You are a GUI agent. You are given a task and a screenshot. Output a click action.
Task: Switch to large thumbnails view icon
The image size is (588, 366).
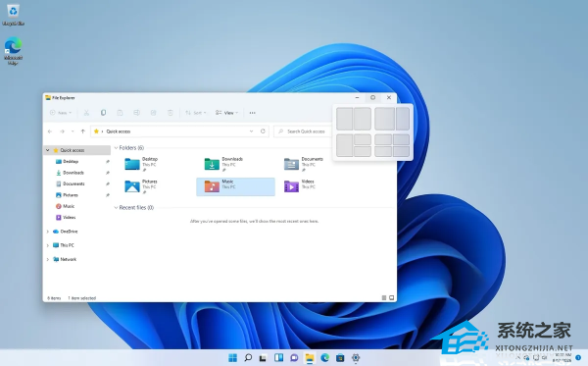tap(391, 297)
